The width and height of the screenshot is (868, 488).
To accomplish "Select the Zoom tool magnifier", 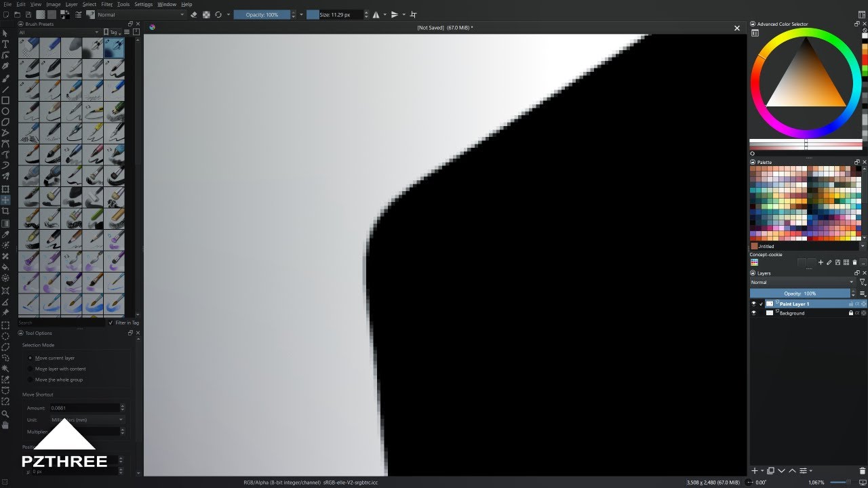I will point(5,413).
